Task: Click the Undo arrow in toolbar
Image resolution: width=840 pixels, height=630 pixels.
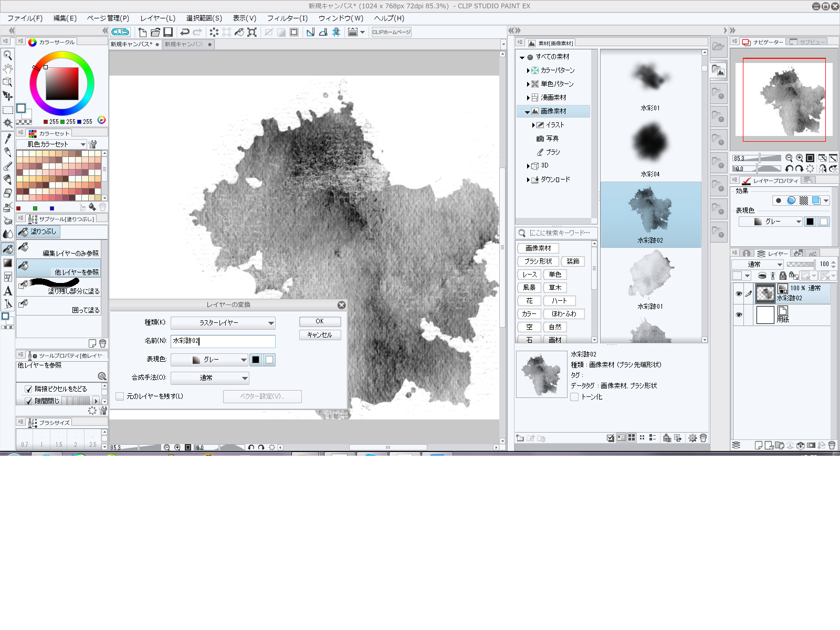Action: [184, 32]
